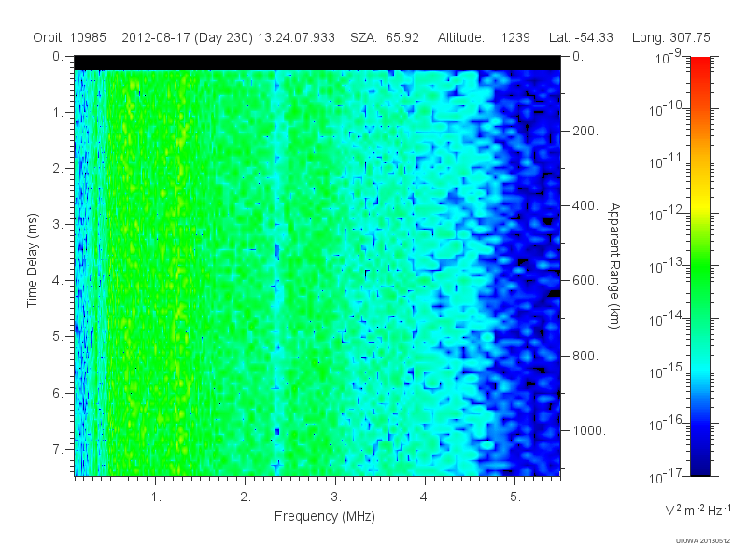Click the '1.' tick label on frequency axis
Screen dimensions: 747x560
(x=156, y=497)
